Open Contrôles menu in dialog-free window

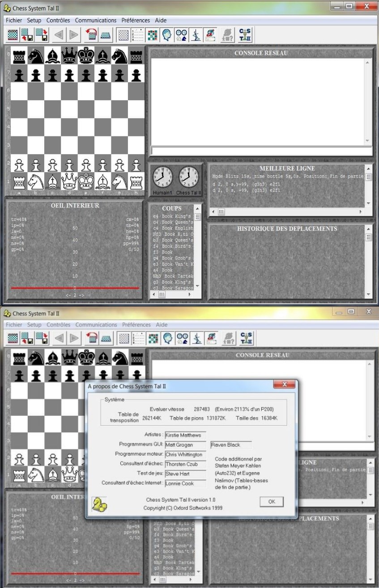pos(58,20)
